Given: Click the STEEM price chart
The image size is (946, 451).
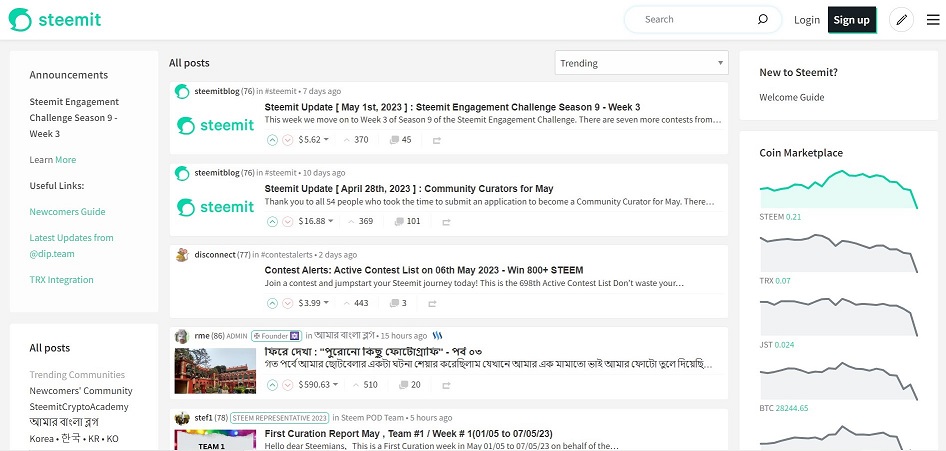Looking at the screenshot, I should (x=839, y=189).
